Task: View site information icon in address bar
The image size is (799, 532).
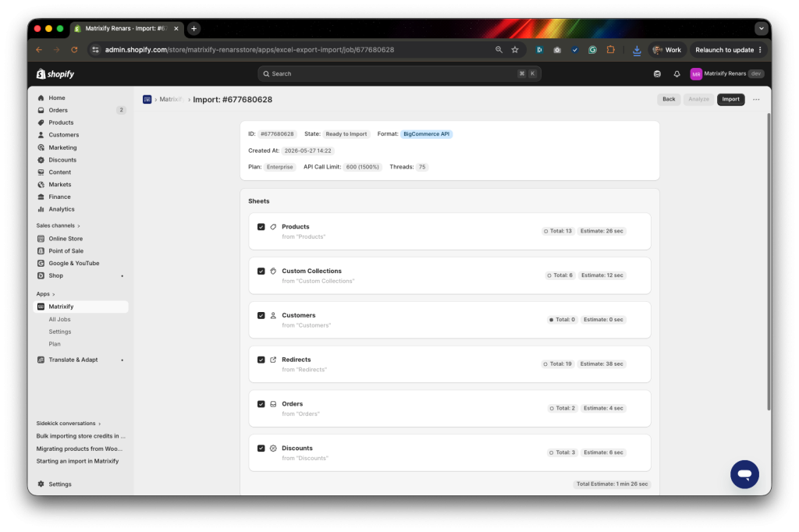Action: pos(95,50)
